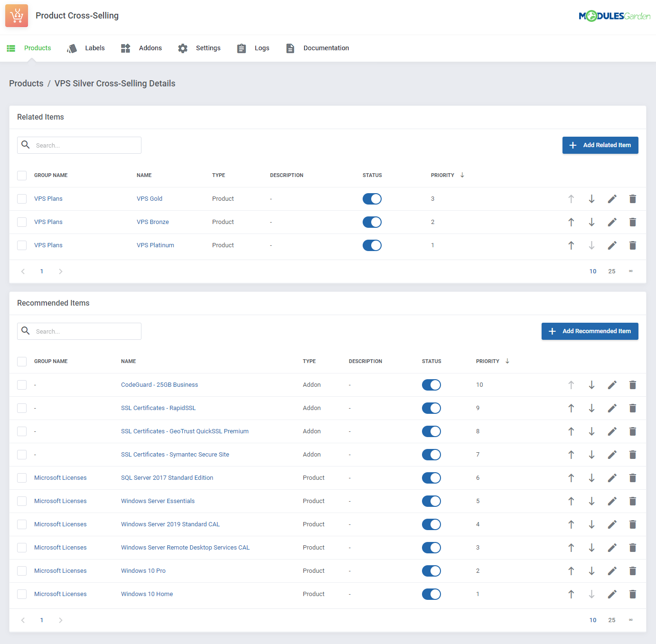Move VPS Bronze up in priority
656x644 pixels.
click(572, 222)
